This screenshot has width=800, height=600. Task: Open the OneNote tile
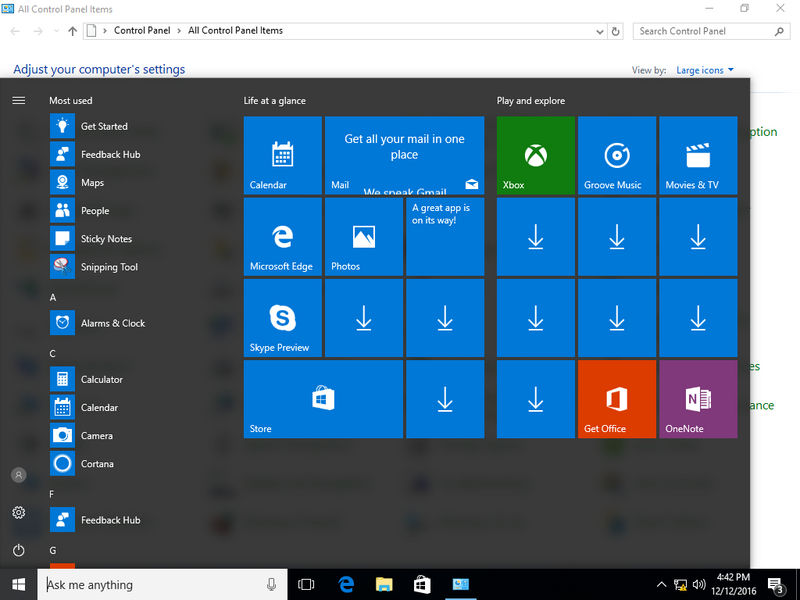click(x=698, y=399)
